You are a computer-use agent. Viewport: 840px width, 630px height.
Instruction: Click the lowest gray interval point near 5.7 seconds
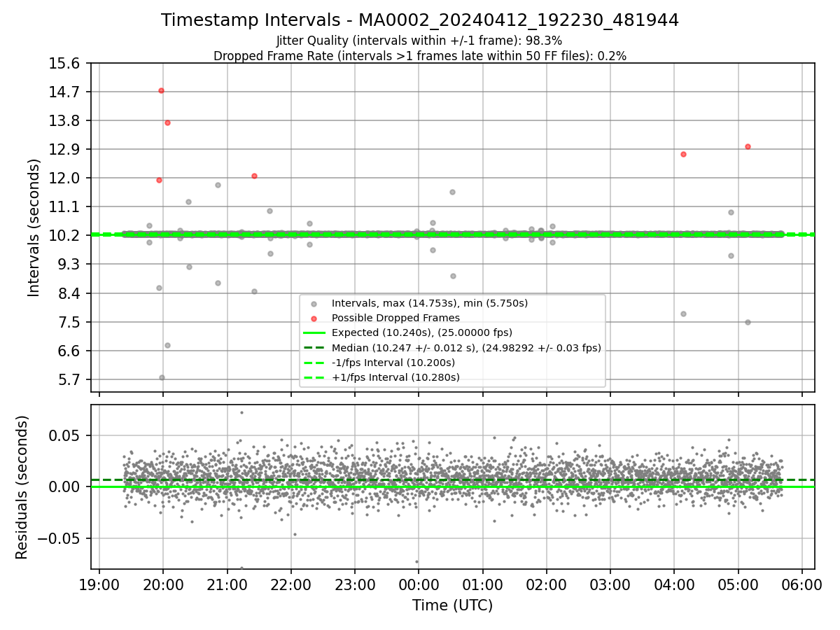pos(162,377)
